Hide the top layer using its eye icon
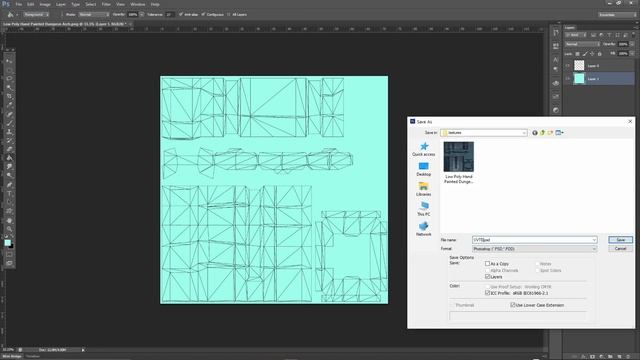Image resolution: width=640 pixels, height=360 pixels. (568, 65)
